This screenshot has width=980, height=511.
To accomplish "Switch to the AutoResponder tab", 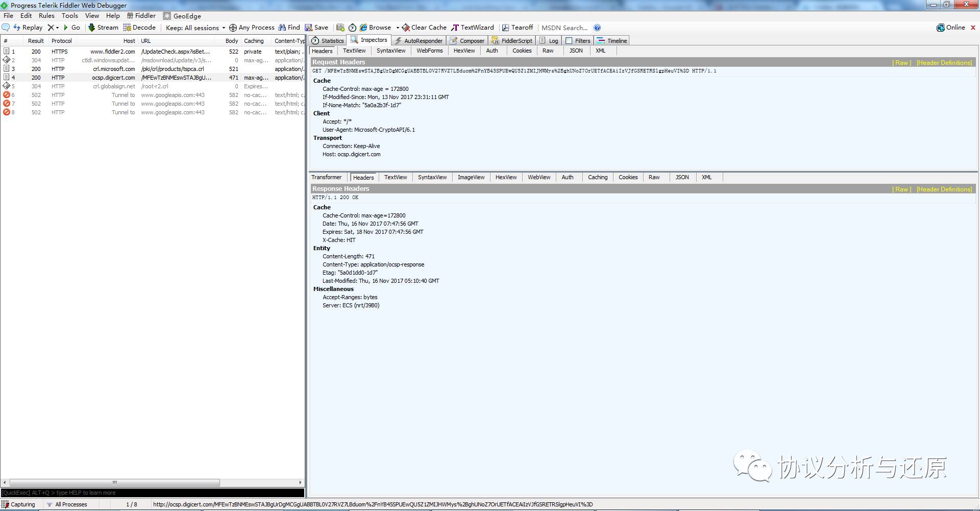I will click(x=419, y=40).
